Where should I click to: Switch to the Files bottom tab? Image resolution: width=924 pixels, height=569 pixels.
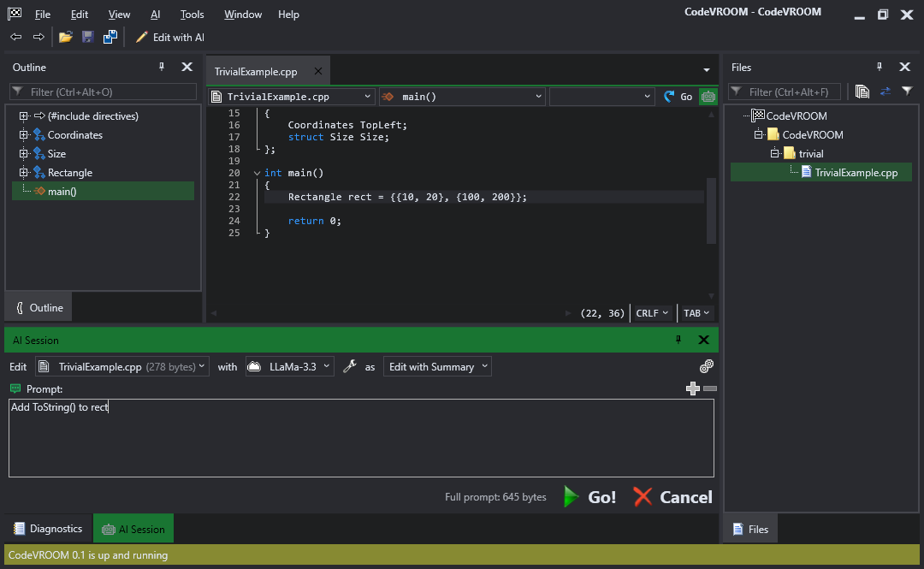pyautogui.click(x=751, y=529)
